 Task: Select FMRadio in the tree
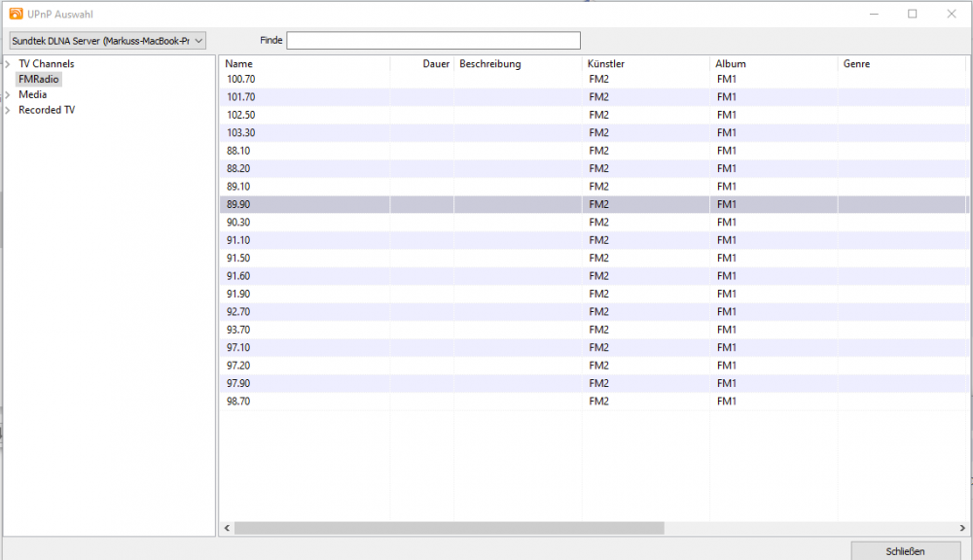click(39, 80)
